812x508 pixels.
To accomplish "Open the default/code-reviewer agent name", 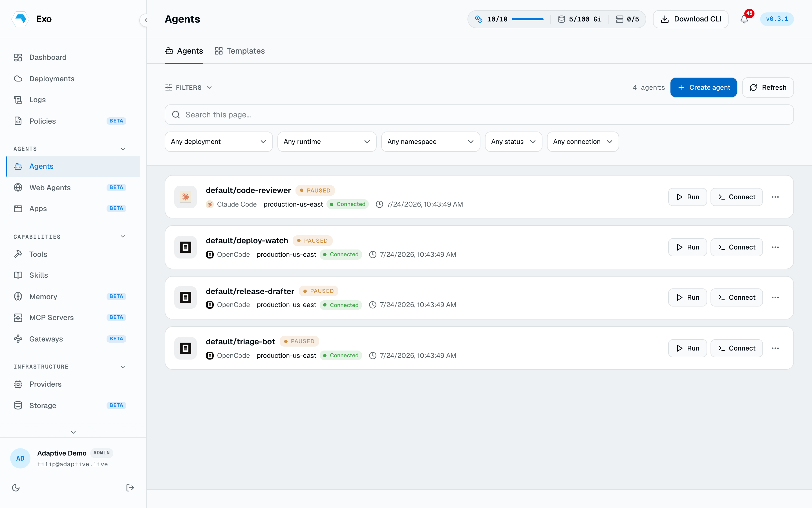I will pos(248,190).
